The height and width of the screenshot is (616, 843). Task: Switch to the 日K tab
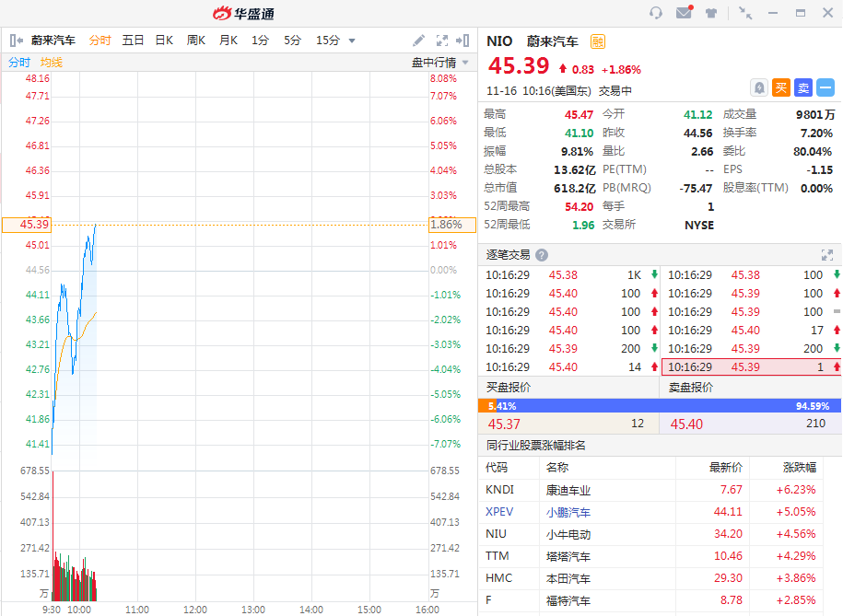click(164, 41)
